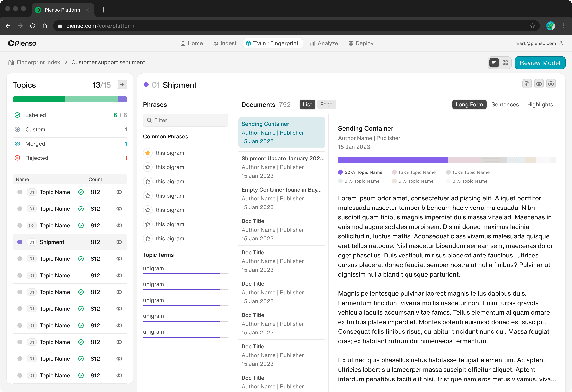Viewport: 572px width, 392px height.
Task: Click the green browser profile avatar
Action: pyautogui.click(x=550, y=26)
